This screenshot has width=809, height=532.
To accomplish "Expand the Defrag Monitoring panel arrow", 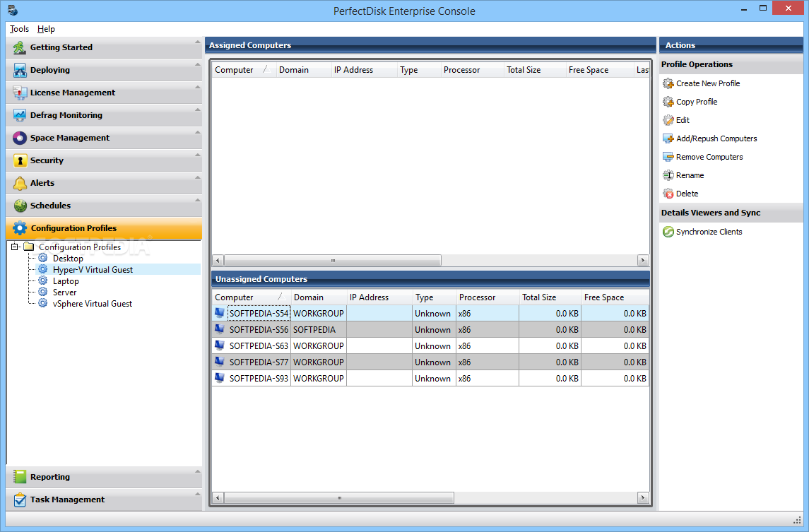I will [198, 110].
